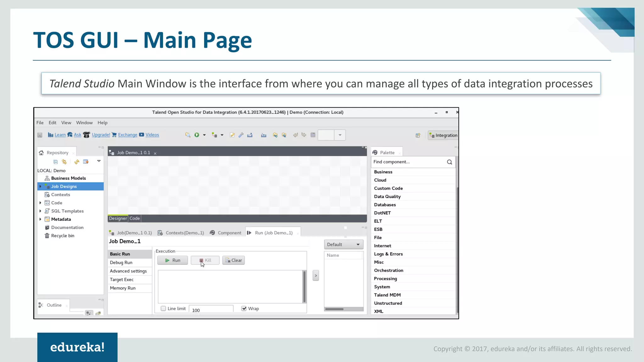
Task: Close the Job Demo_1 0.1 editor tab
Action: [155, 153]
